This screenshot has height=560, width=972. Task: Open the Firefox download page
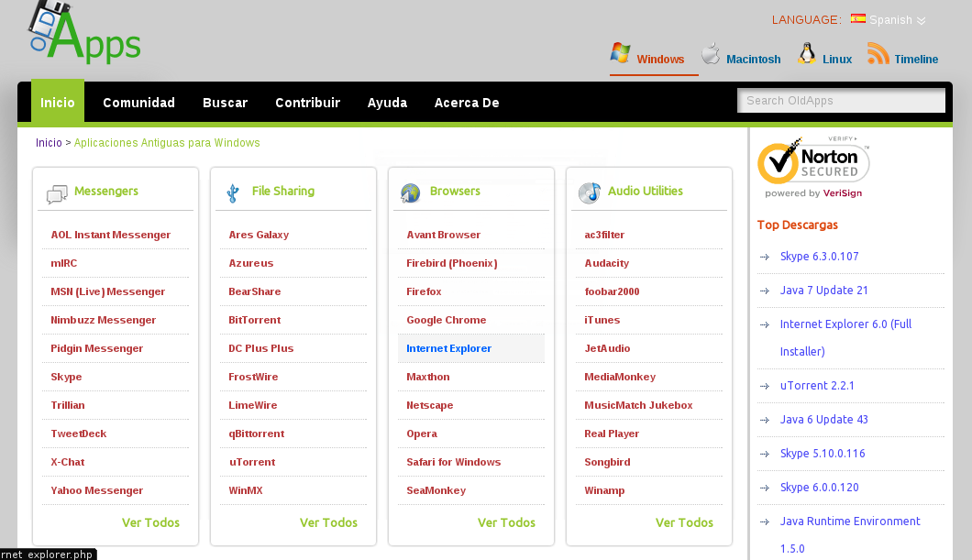(423, 291)
